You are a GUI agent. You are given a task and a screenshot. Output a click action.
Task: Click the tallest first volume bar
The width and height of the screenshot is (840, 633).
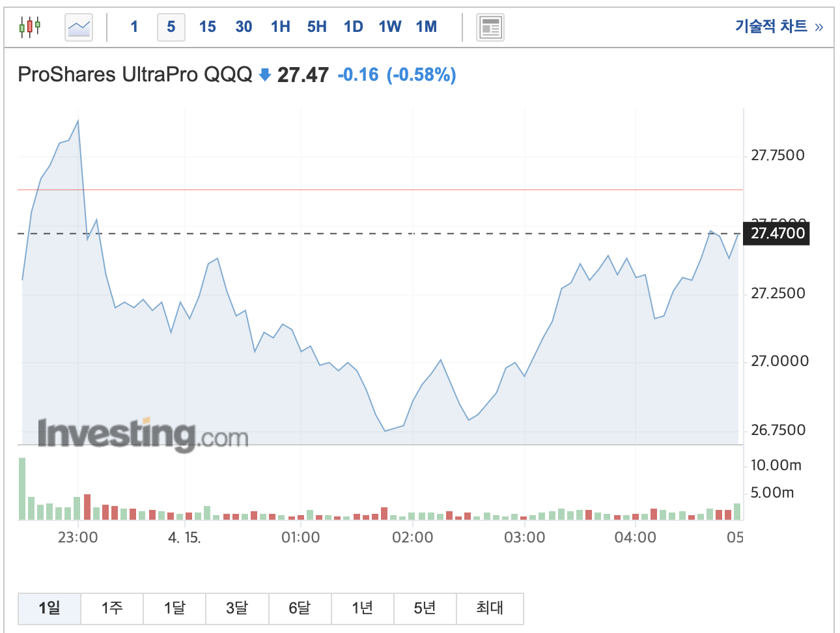click(22, 489)
